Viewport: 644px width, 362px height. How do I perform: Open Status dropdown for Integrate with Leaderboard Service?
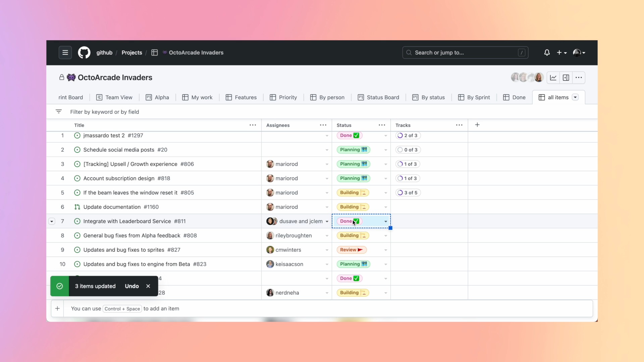[x=386, y=222]
